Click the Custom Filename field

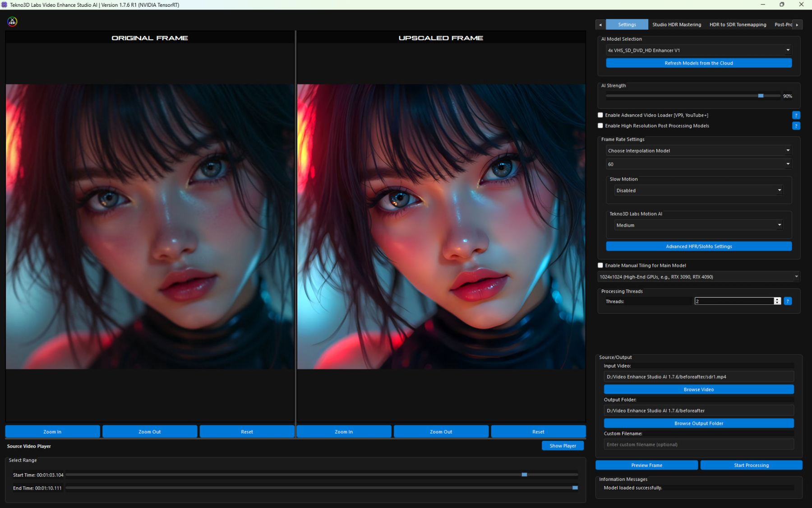699,444
